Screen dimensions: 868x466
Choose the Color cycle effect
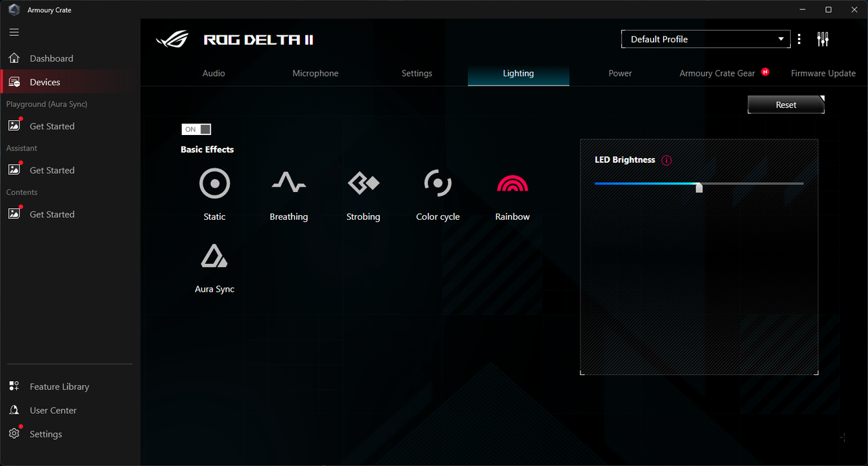pyautogui.click(x=438, y=195)
